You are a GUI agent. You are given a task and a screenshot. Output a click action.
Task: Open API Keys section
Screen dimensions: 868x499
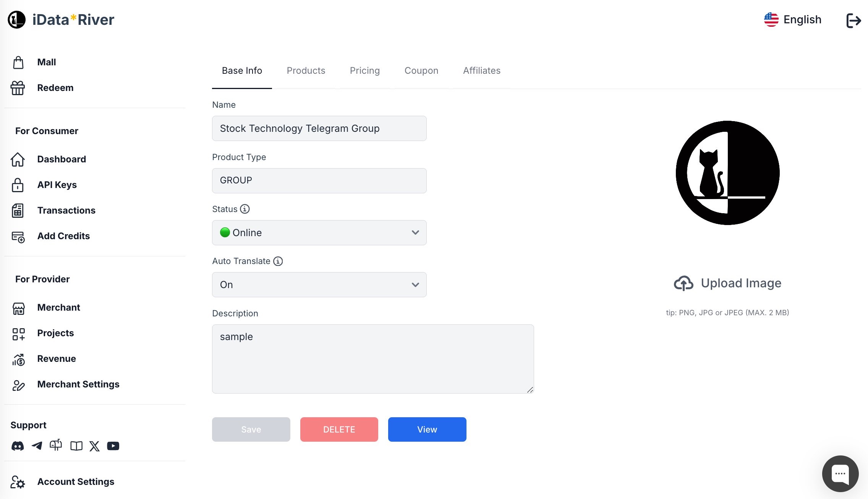coord(57,184)
